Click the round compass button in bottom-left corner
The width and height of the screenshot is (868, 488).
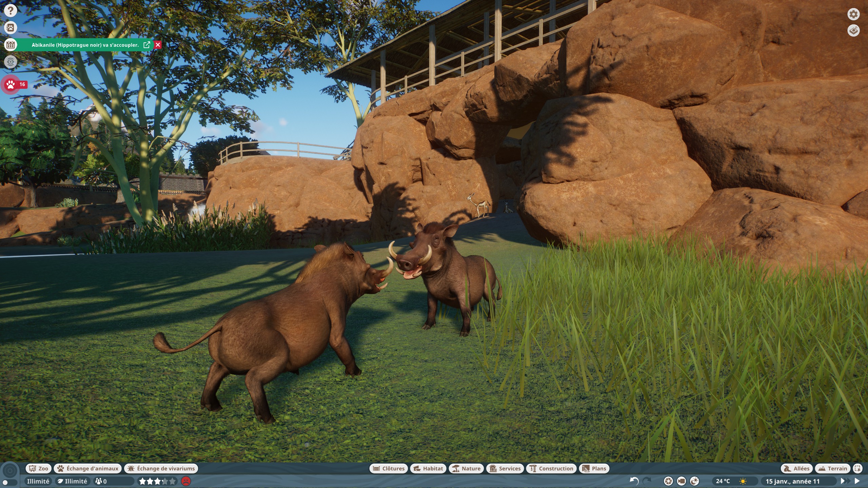click(10, 470)
